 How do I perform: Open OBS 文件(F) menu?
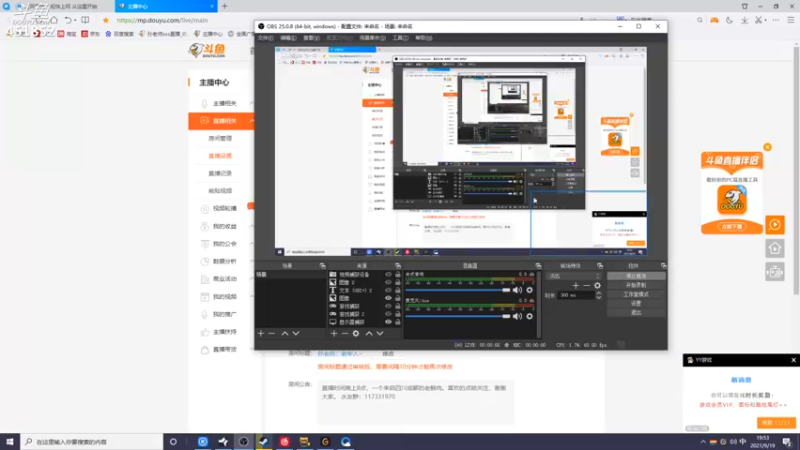click(265, 38)
